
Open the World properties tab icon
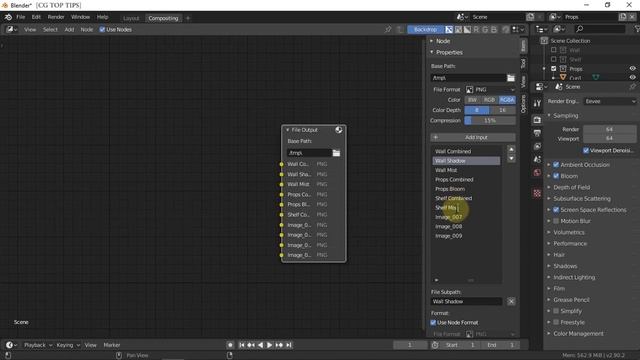coord(537,173)
